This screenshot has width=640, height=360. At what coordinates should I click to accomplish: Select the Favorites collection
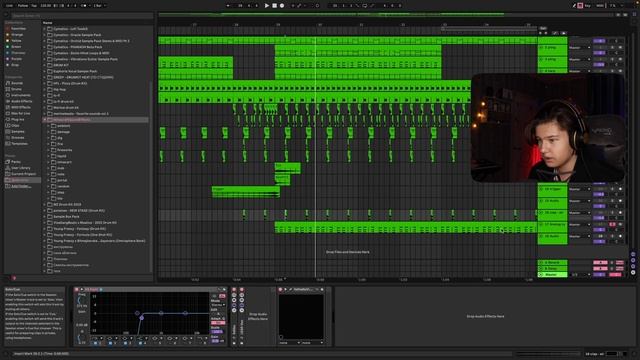(x=18, y=29)
